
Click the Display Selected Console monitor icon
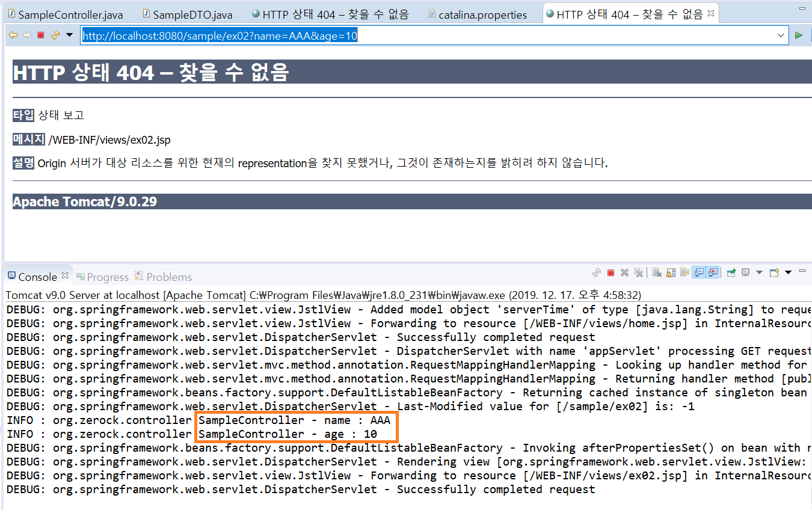[x=745, y=272]
